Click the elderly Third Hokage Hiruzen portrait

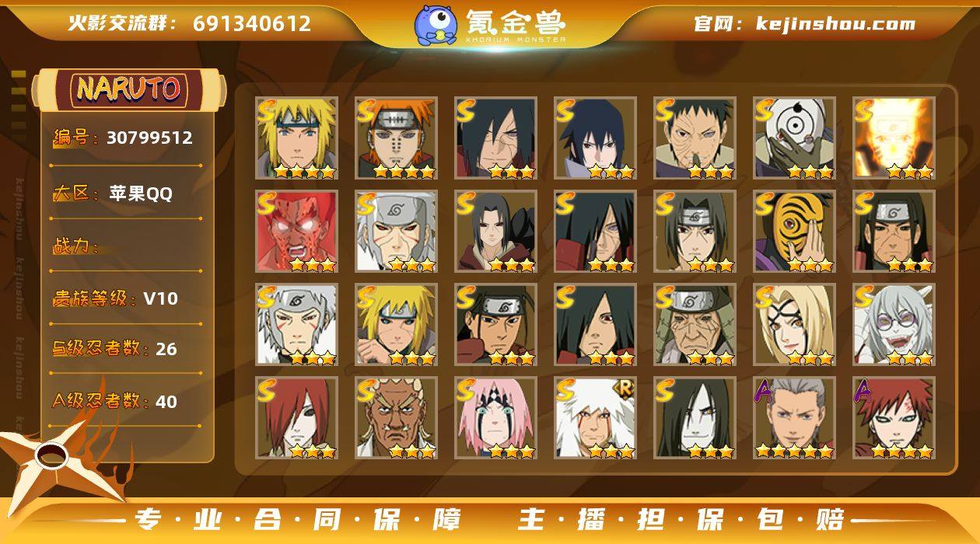[695, 325]
